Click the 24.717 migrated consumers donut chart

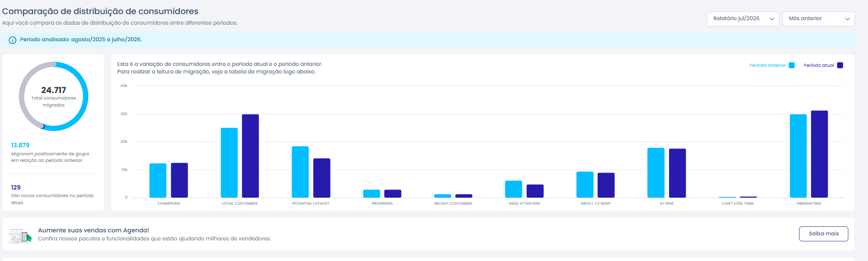click(x=54, y=96)
